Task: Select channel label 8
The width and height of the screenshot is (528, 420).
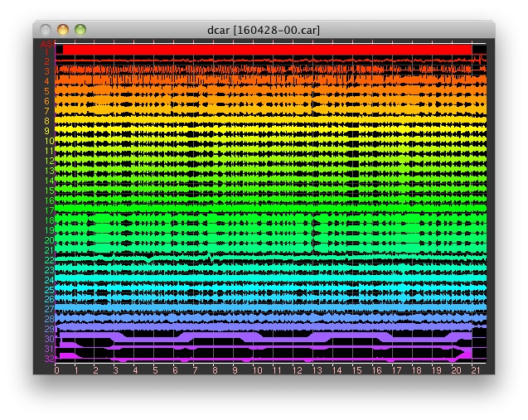Action: 47,121
